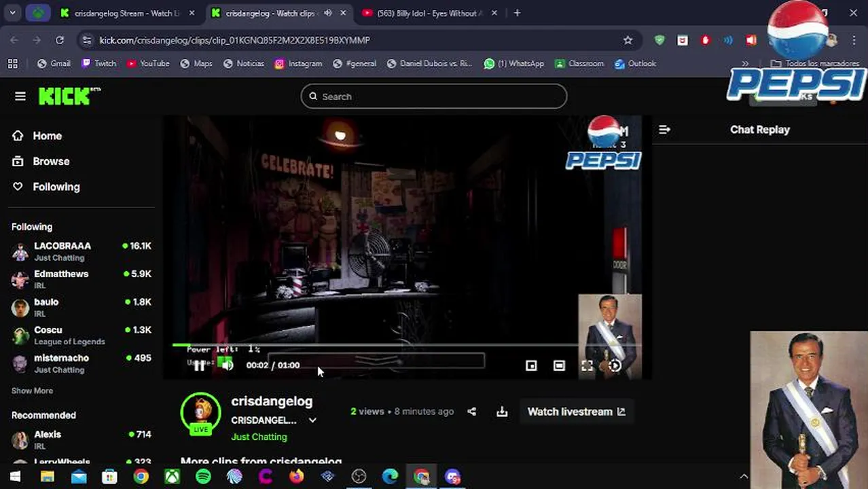Open the blue sound waves extension
The width and height of the screenshot is (868, 489).
(x=728, y=40)
